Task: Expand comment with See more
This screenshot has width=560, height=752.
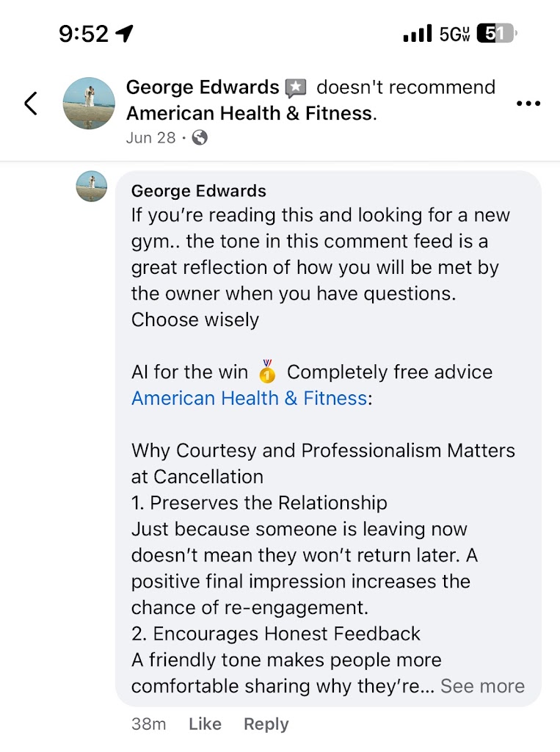Action: tap(482, 686)
